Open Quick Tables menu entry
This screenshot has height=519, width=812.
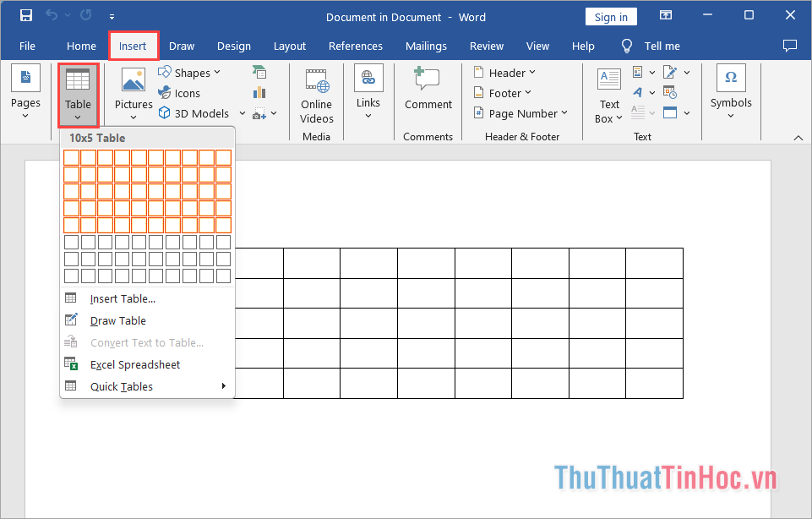[147, 386]
